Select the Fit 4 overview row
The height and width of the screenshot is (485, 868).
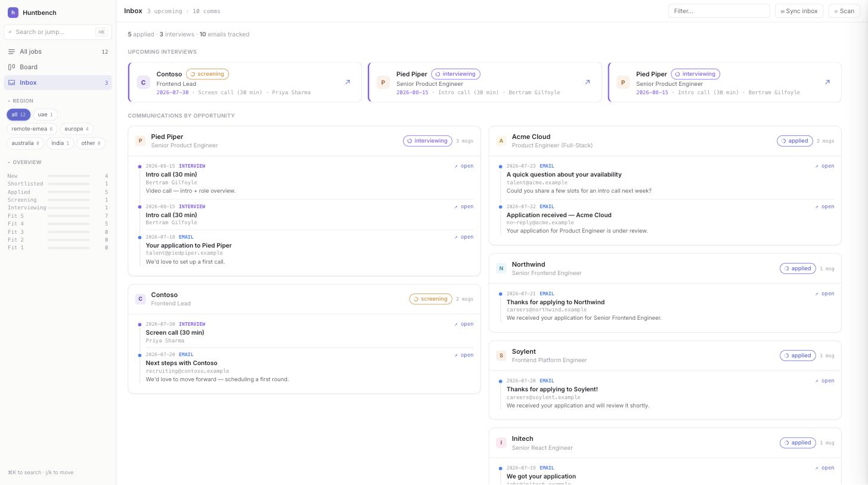(58, 224)
